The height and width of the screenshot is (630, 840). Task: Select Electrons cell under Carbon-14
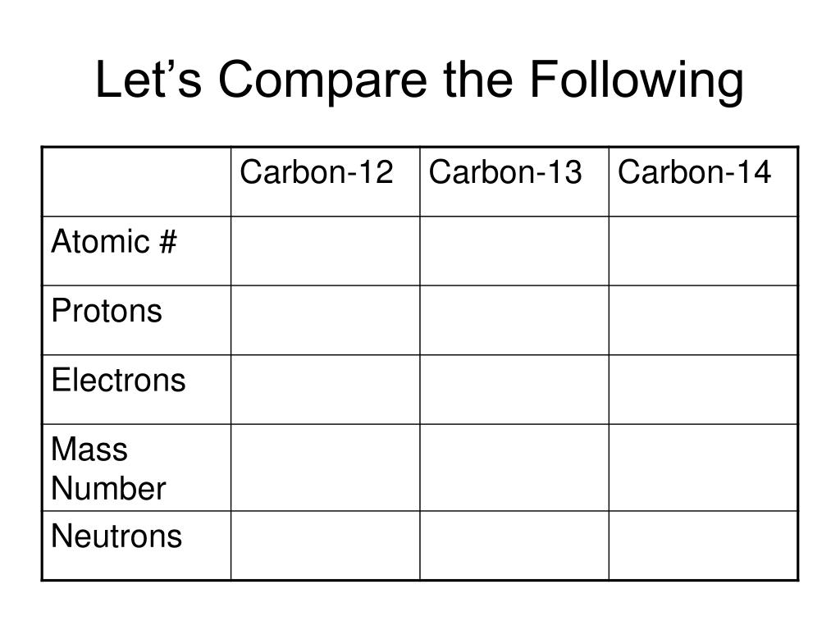point(703,390)
